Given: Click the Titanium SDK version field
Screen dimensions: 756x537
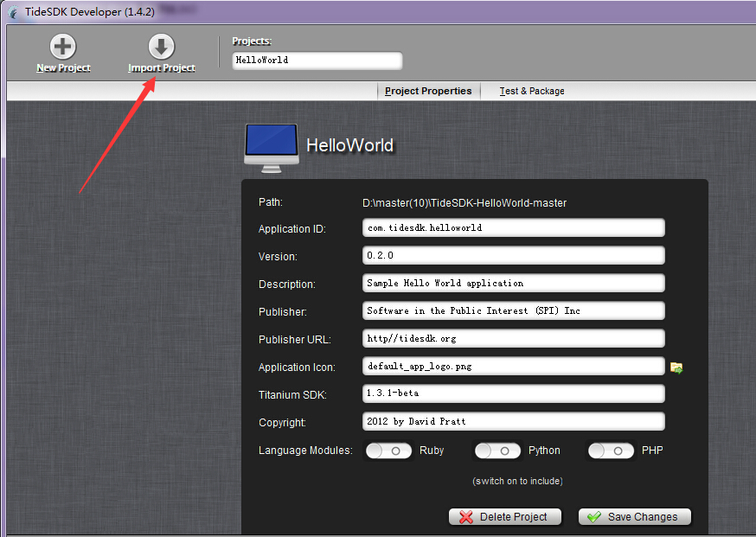Looking at the screenshot, I should (514, 393).
